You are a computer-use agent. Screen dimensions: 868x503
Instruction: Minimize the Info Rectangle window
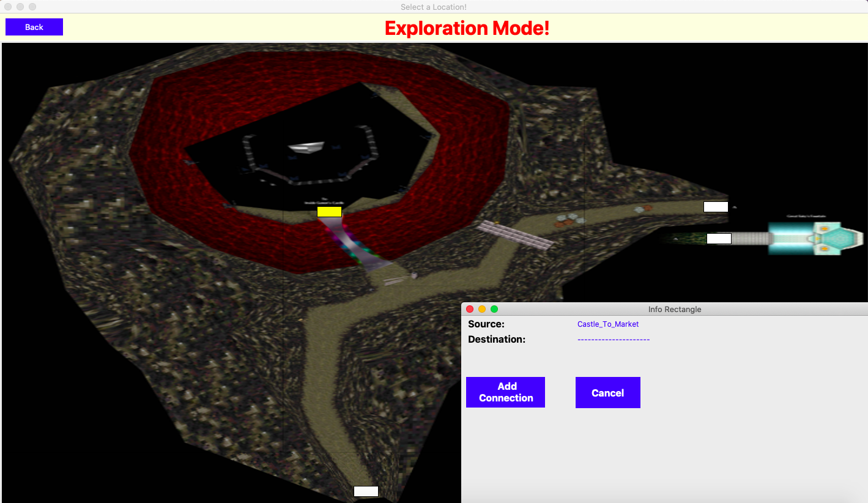click(x=482, y=309)
